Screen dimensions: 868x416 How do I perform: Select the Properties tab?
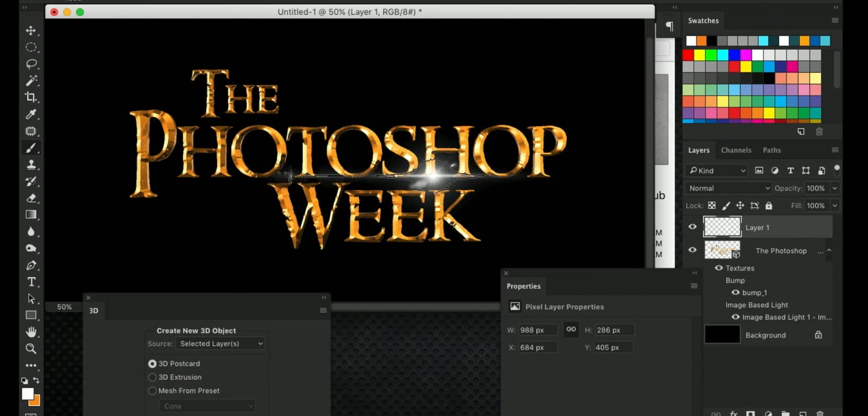point(523,286)
